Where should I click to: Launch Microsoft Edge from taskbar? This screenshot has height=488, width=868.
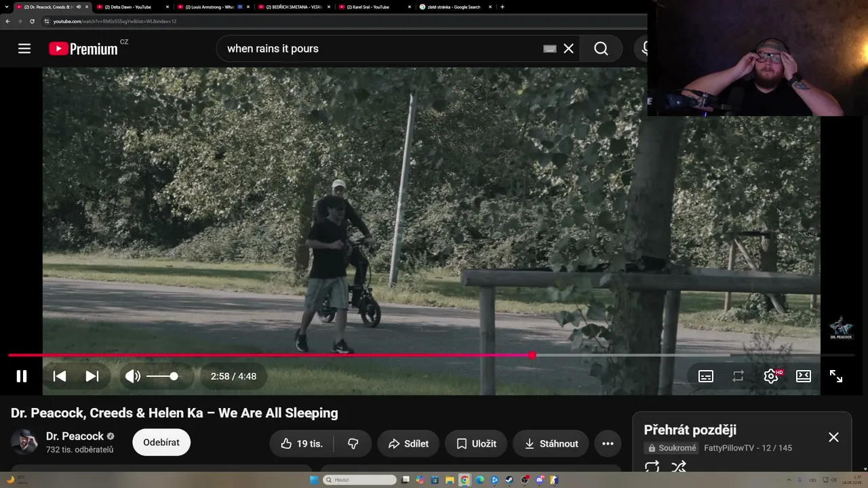[x=479, y=480]
